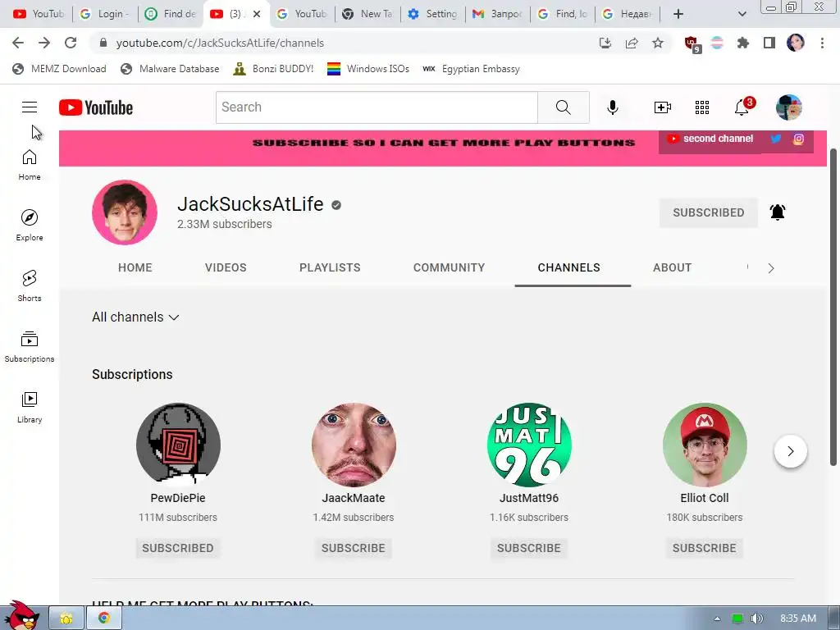
Task: Switch to the ABOUT channel tab
Action: point(673,267)
